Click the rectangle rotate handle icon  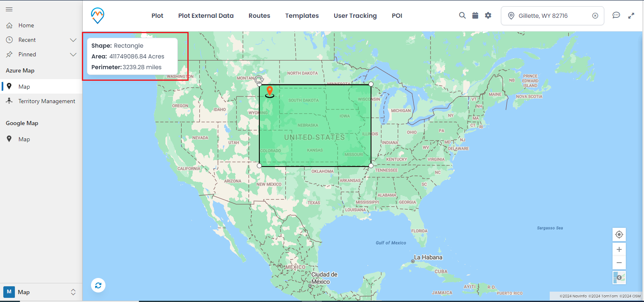point(259,80)
